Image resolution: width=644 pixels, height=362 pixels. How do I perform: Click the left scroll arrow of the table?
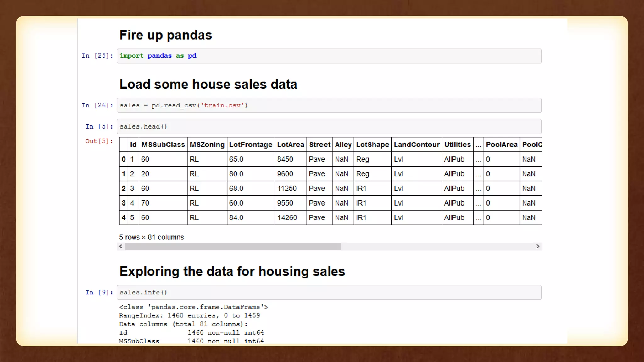point(121,246)
